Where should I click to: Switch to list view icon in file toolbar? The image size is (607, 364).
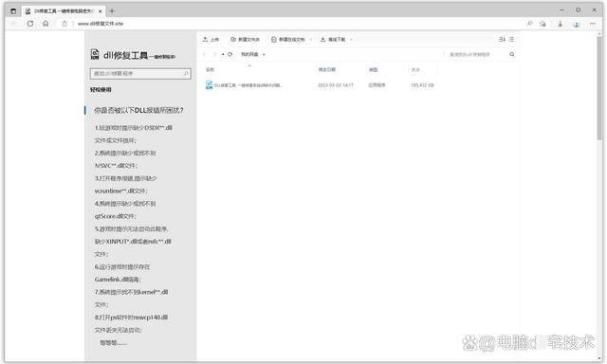click(x=512, y=39)
